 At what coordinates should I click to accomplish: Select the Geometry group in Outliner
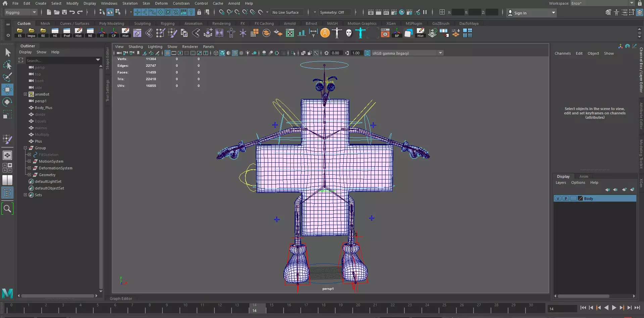point(47,175)
